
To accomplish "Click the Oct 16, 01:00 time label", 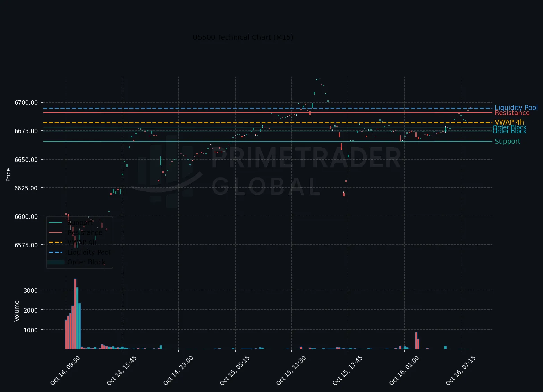I will coord(404,370).
